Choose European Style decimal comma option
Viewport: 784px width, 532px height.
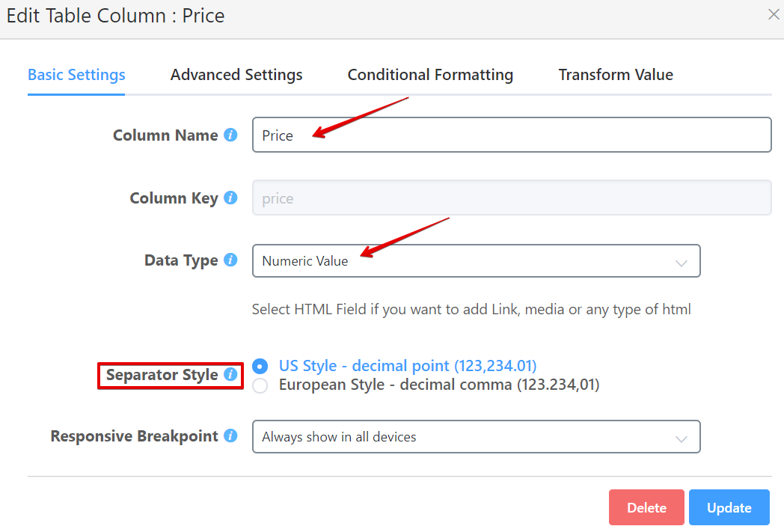point(260,386)
